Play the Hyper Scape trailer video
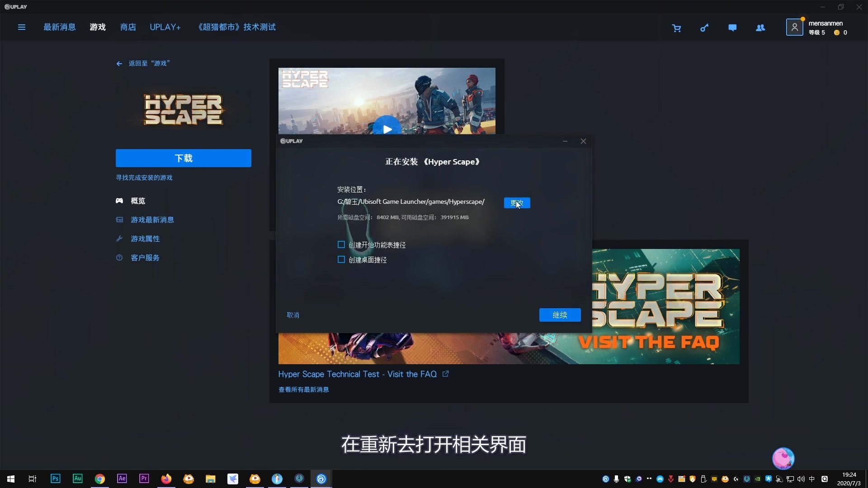The width and height of the screenshot is (868, 488). click(387, 130)
